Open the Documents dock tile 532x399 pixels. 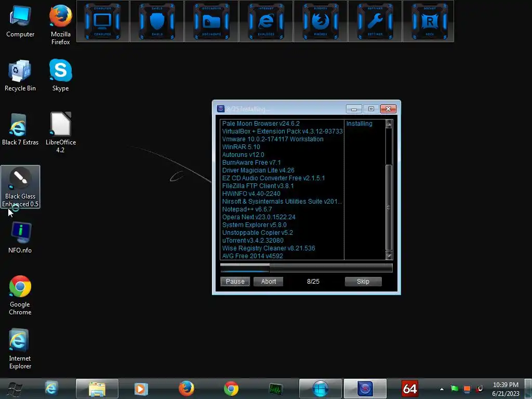point(211,21)
